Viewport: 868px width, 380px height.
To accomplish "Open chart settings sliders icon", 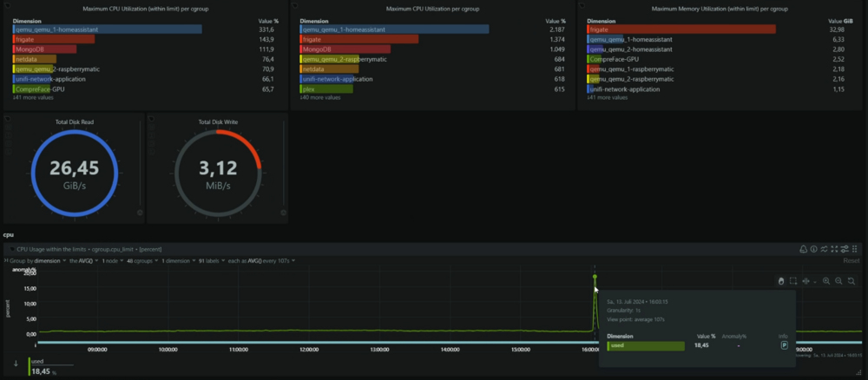I will (845, 249).
